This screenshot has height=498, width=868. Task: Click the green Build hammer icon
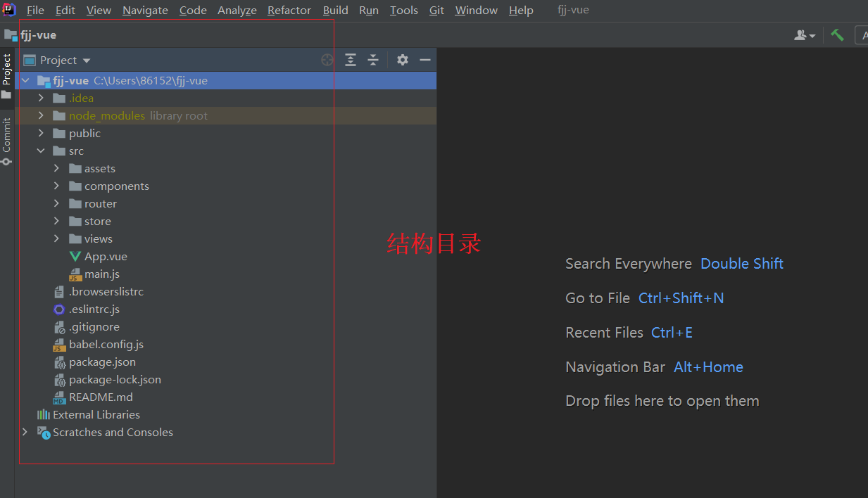[x=837, y=34]
